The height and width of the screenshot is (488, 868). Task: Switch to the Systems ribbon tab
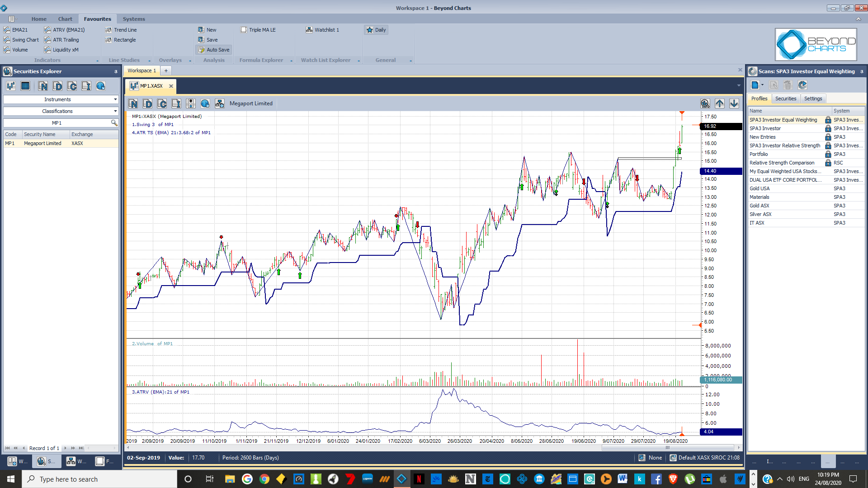[x=134, y=19]
